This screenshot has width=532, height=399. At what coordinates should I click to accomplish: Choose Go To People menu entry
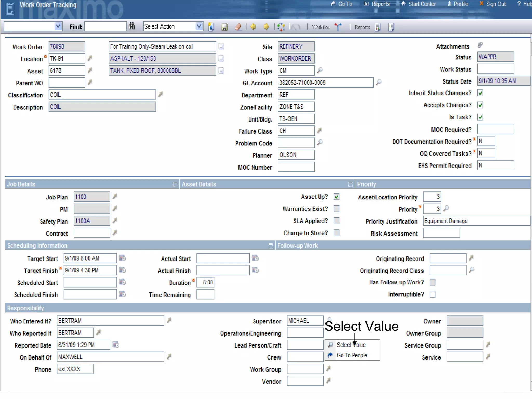[x=352, y=355]
